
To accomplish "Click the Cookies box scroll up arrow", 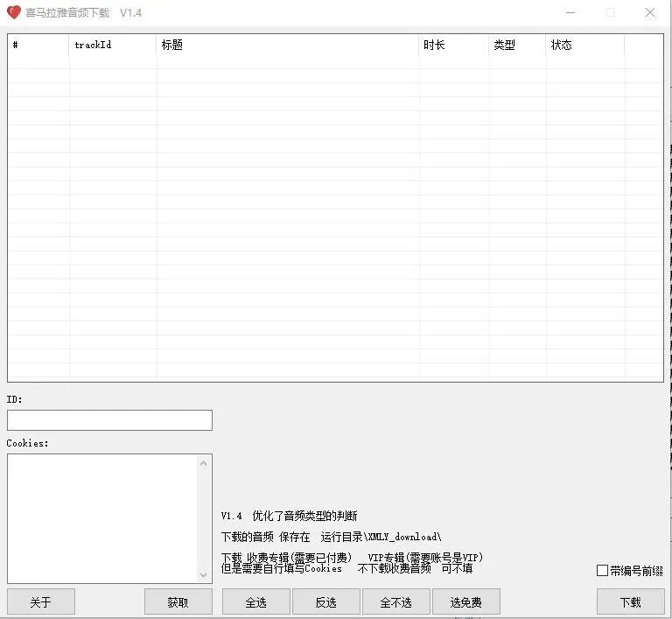I will [x=204, y=463].
